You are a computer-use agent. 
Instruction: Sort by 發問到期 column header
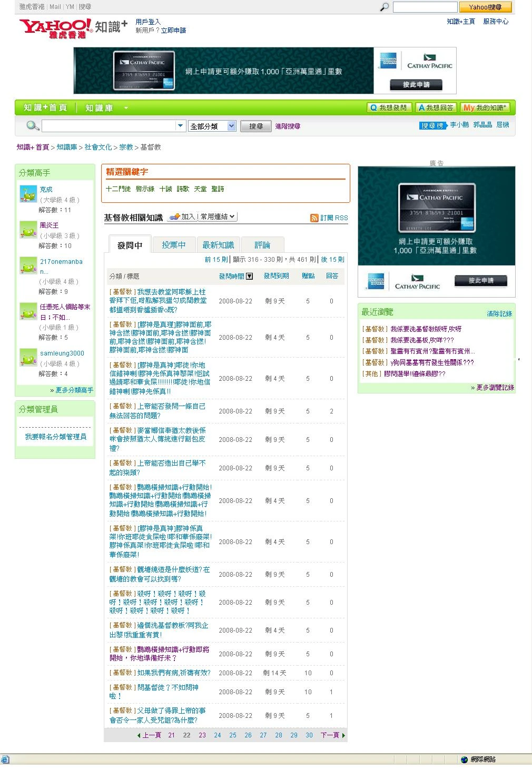click(276, 276)
